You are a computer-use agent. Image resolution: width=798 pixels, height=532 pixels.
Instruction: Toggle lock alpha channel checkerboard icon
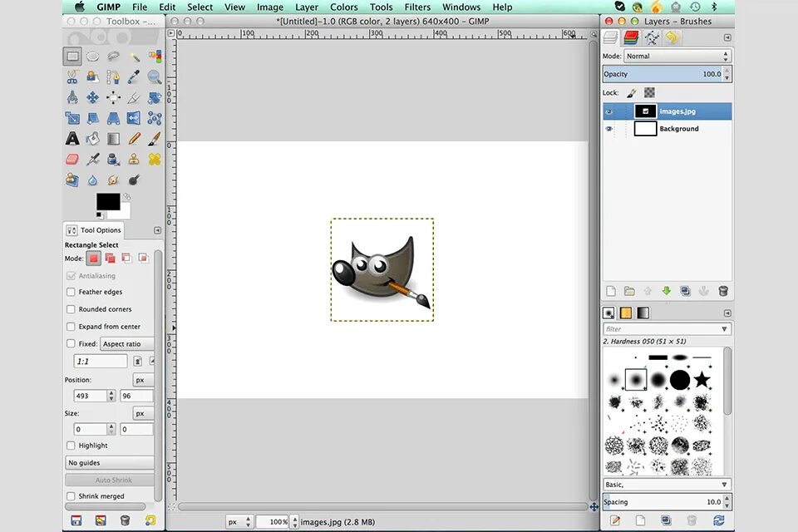point(649,92)
